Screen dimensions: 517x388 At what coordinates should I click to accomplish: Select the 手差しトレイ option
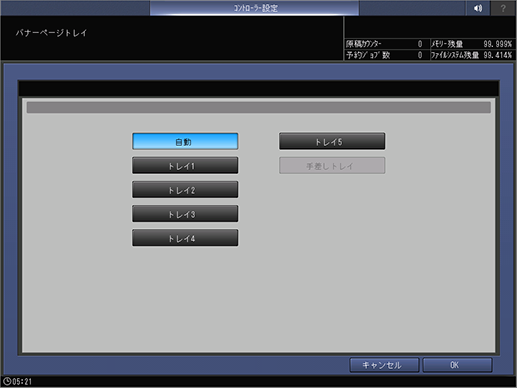[x=332, y=166]
